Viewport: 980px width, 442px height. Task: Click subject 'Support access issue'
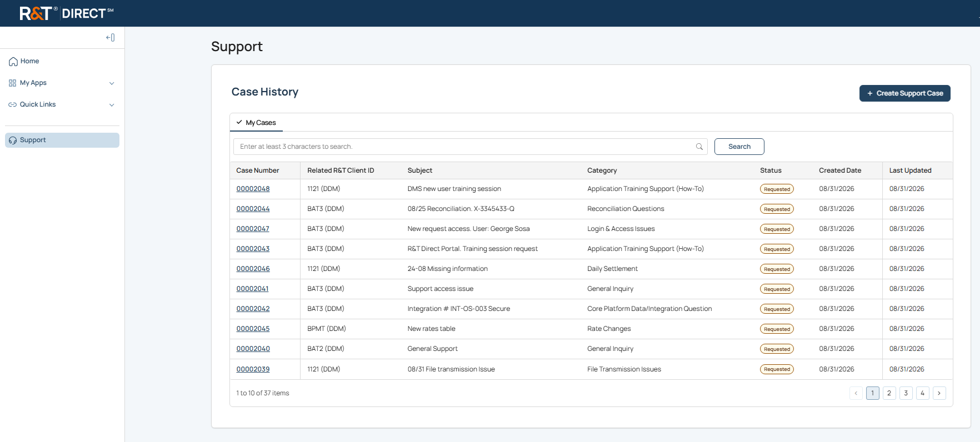pyautogui.click(x=440, y=289)
